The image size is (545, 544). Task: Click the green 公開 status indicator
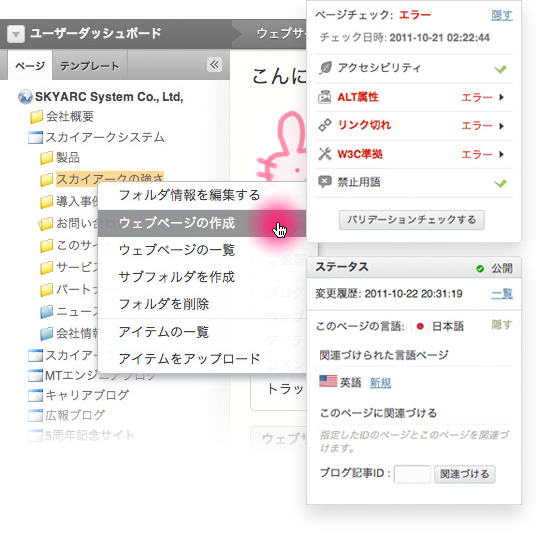[480, 269]
